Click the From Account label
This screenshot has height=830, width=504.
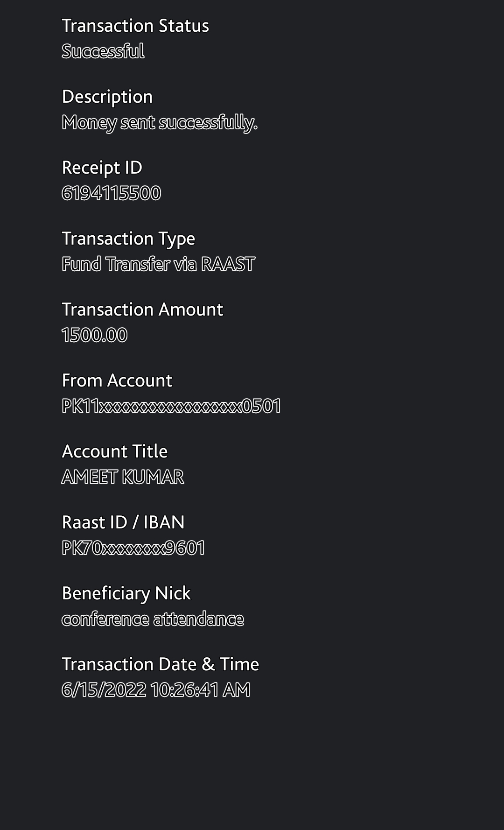[117, 380]
